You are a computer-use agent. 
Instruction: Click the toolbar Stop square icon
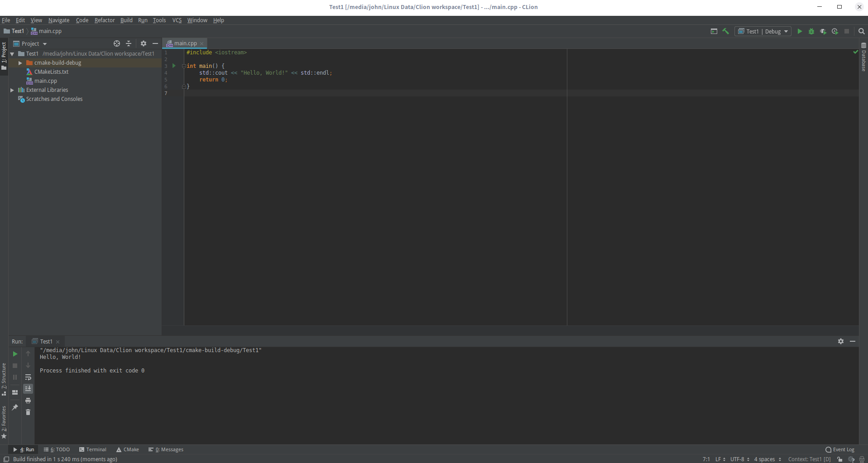coord(847,31)
